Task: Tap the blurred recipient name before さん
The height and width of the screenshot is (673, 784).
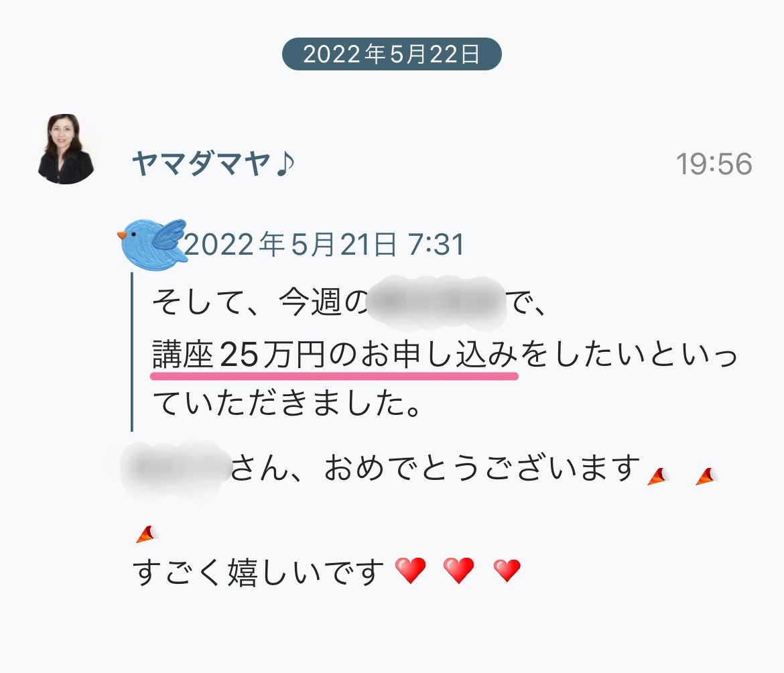Action: pos(176,471)
